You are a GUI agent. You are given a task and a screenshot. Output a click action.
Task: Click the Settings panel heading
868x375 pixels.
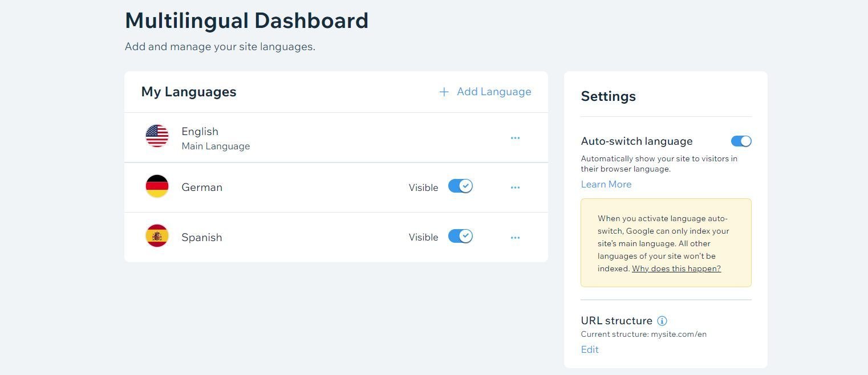(x=609, y=96)
